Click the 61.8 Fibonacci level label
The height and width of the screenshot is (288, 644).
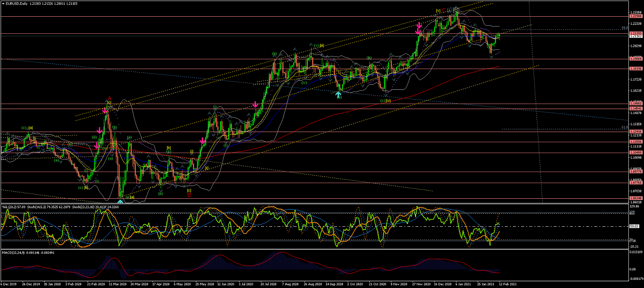click(625, 128)
